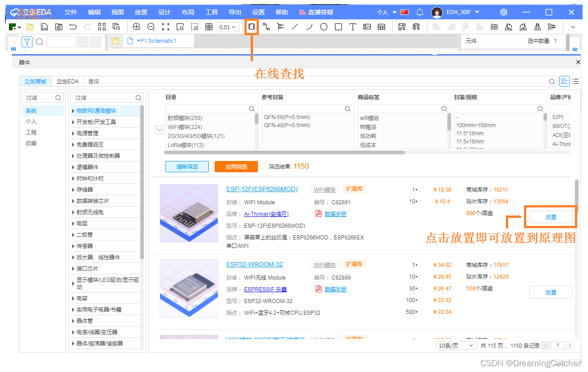Click the ESP-12F product thumbnail

pyautogui.click(x=189, y=213)
